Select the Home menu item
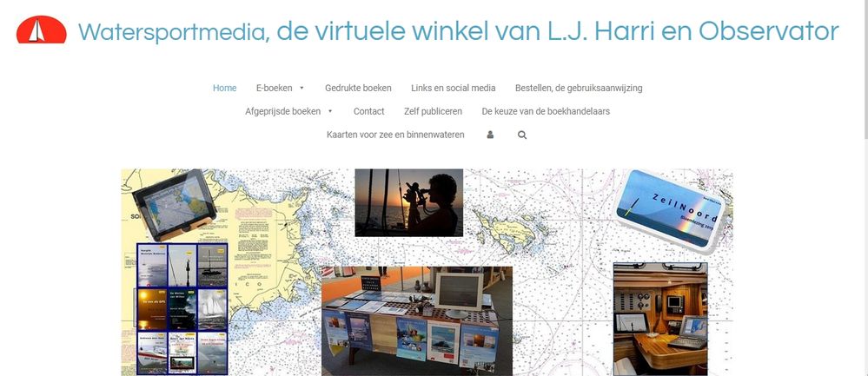Screen dimensions: 868x376 (x=225, y=88)
